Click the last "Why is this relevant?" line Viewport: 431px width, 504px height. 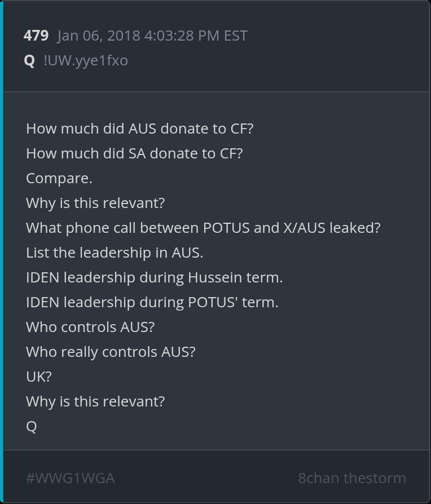pyautogui.click(x=95, y=401)
